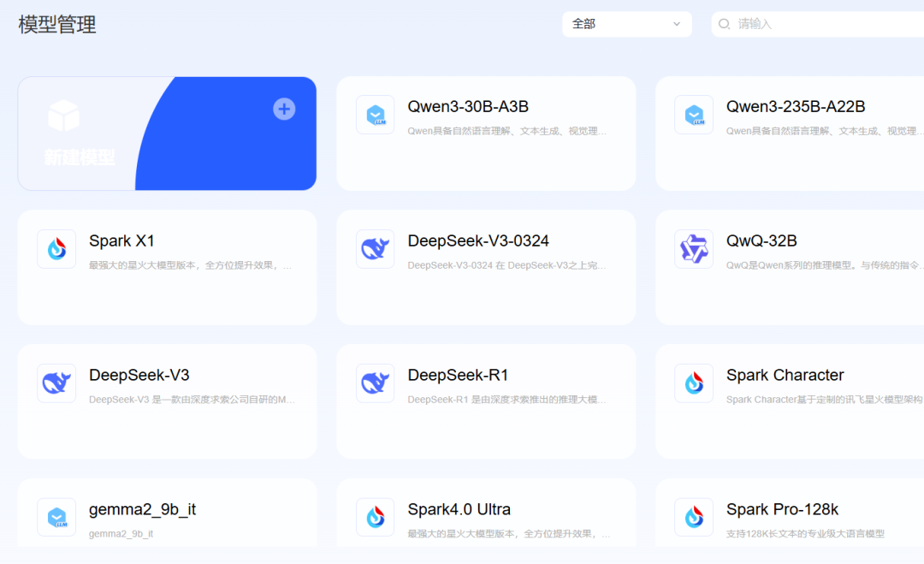Click the Spark Character flame icon
The image size is (924, 564).
point(694,383)
